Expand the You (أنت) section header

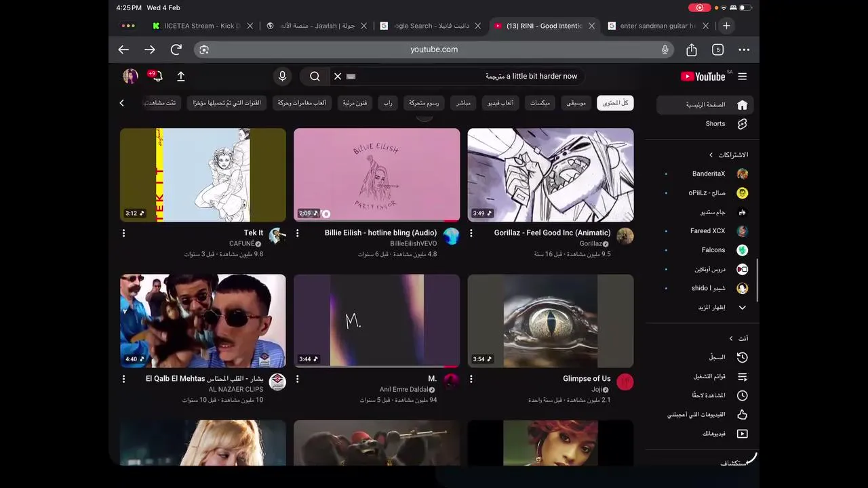pos(738,338)
